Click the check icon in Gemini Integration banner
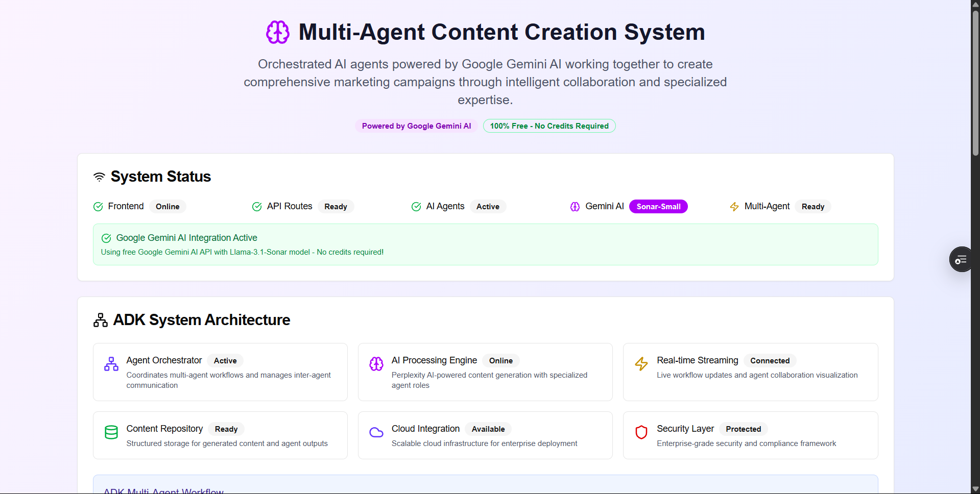The image size is (980, 494). (x=106, y=238)
